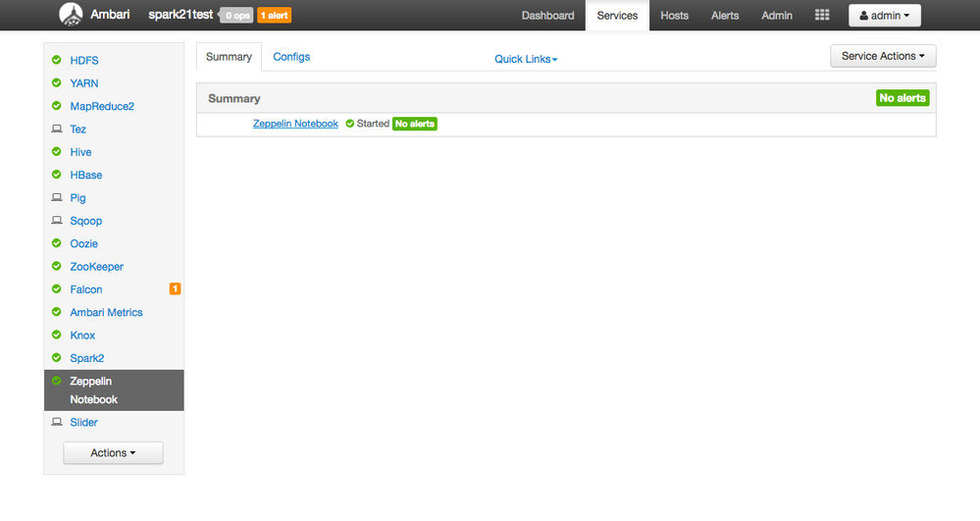Click the No alerts badge beside Started
Screen dimensions: 980x521
pos(415,124)
